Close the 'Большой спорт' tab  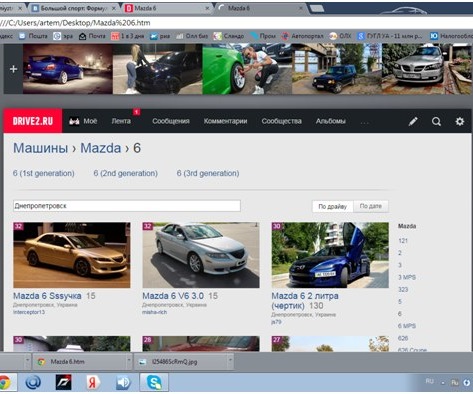(x=114, y=8)
